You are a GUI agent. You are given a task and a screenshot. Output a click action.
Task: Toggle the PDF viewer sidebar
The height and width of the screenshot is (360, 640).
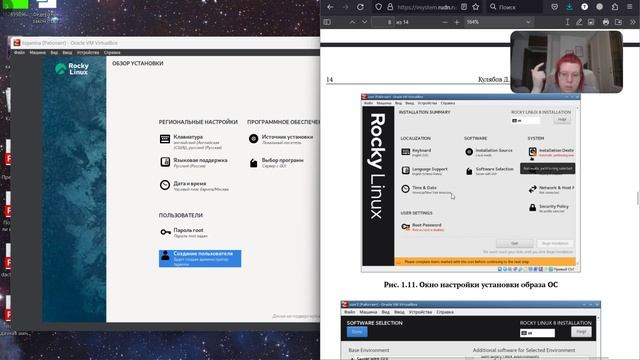(327, 22)
